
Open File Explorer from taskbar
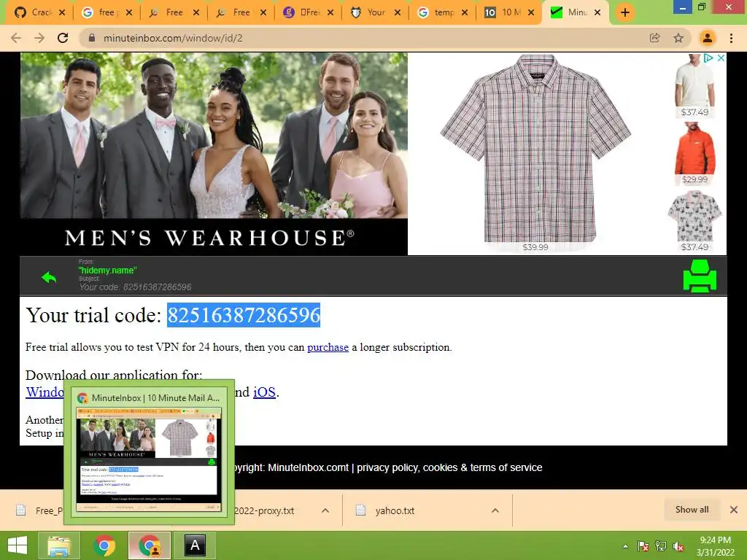[58, 545]
